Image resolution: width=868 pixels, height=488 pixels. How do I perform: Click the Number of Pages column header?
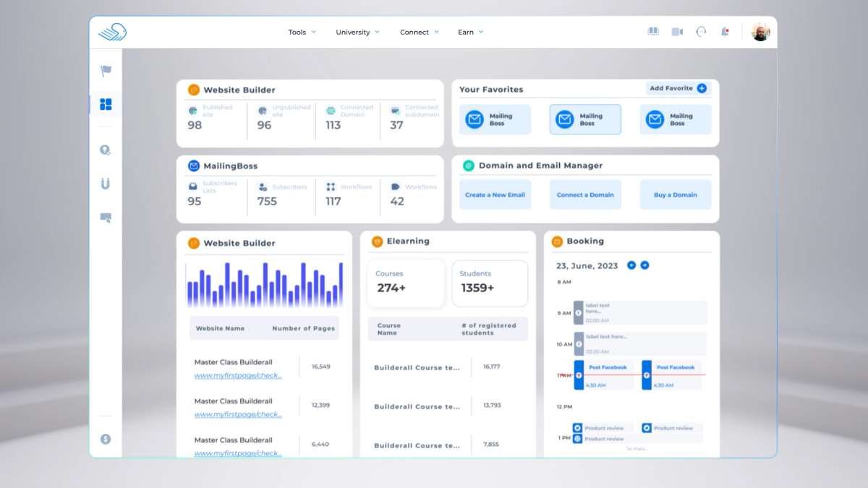click(x=303, y=328)
